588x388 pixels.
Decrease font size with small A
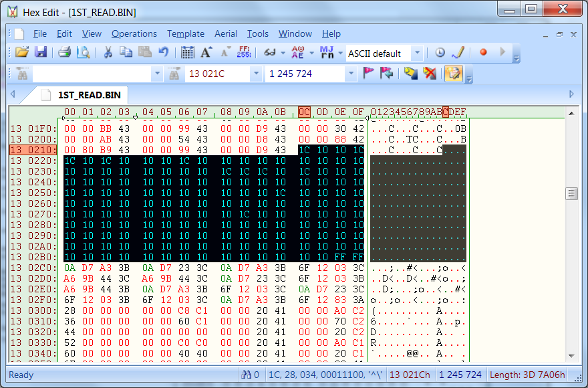225,52
